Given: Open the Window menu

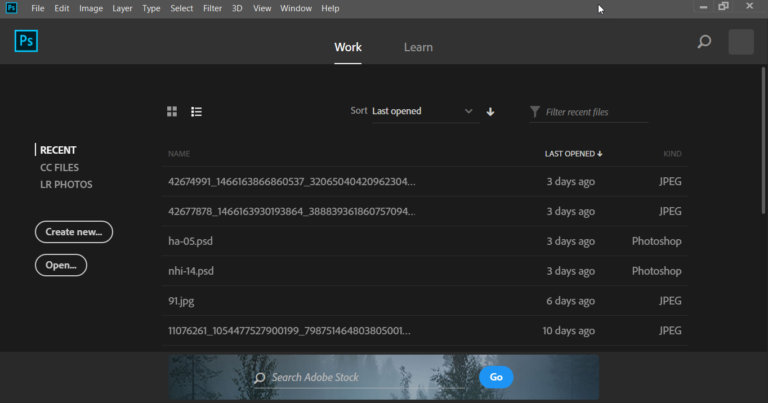Looking at the screenshot, I should pos(296,8).
